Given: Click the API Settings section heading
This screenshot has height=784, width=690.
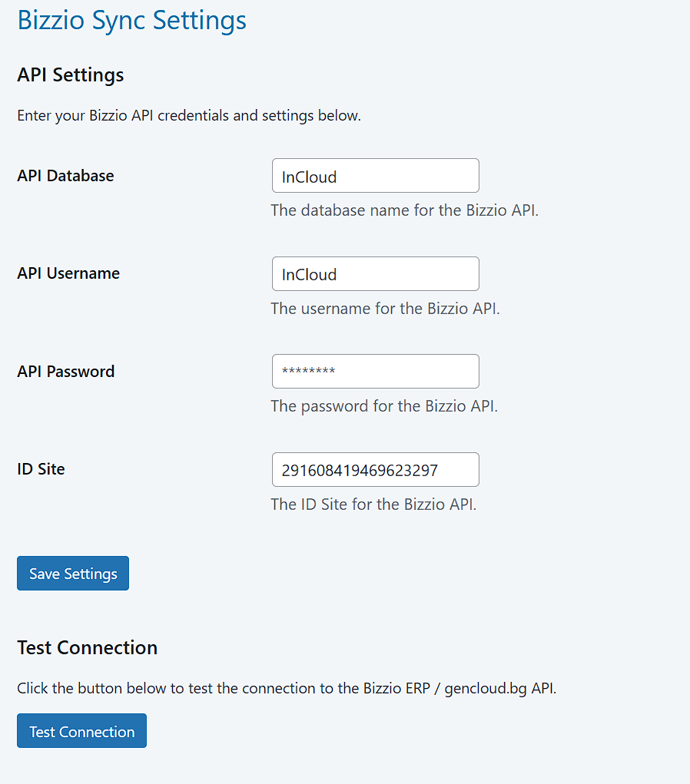Looking at the screenshot, I should 70,75.
